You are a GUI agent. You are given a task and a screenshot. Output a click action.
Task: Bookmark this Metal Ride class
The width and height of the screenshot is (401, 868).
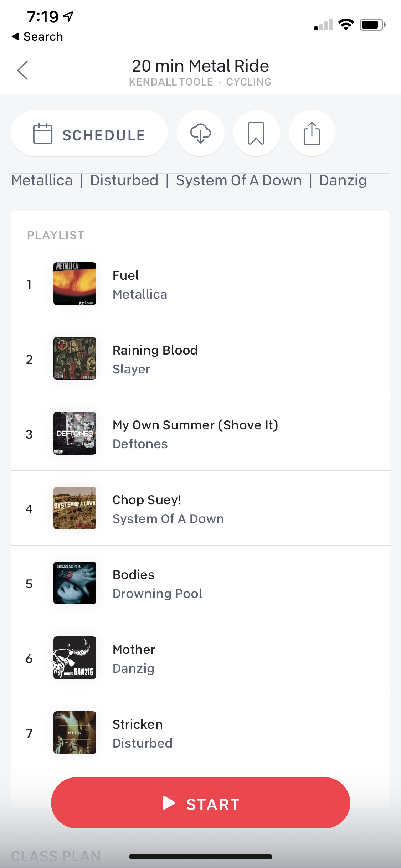[x=256, y=133]
